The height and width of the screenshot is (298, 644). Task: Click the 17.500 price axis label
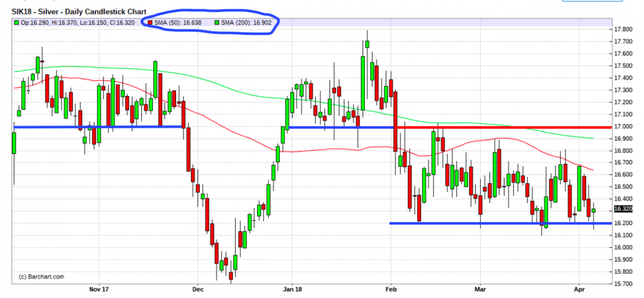623,65
